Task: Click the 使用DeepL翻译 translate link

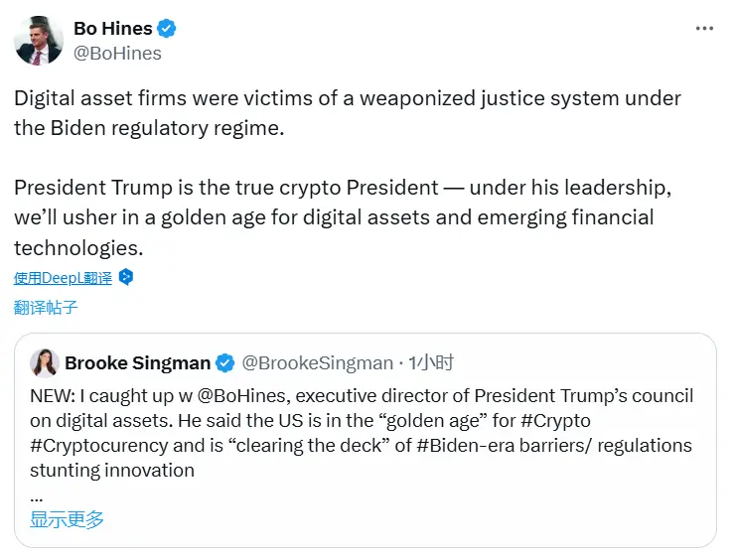Action: tap(64, 278)
